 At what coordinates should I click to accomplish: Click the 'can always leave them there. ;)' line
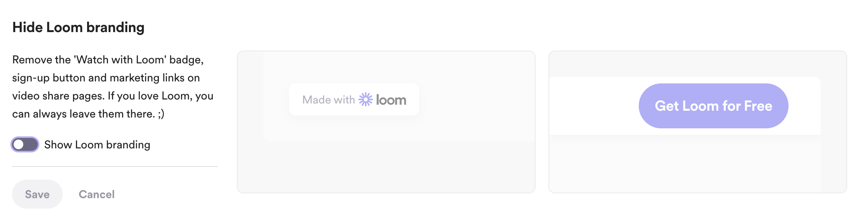point(88,114)
